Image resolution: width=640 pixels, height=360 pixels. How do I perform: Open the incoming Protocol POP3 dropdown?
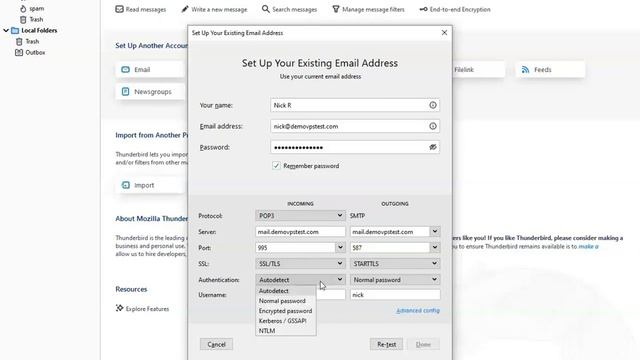[300, 216]
